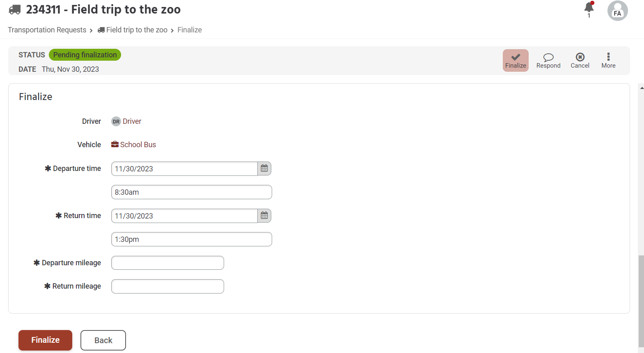The width and height of the screenshot is (644, 353).
Task: Go to Transportation Requests breadcrumb
Action: point(47,30)
